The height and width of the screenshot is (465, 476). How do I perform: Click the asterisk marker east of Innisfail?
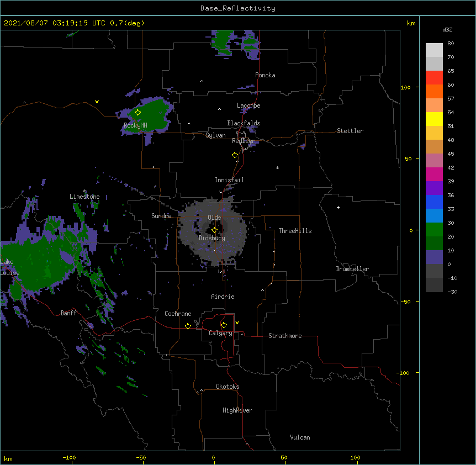click(277, 167)
